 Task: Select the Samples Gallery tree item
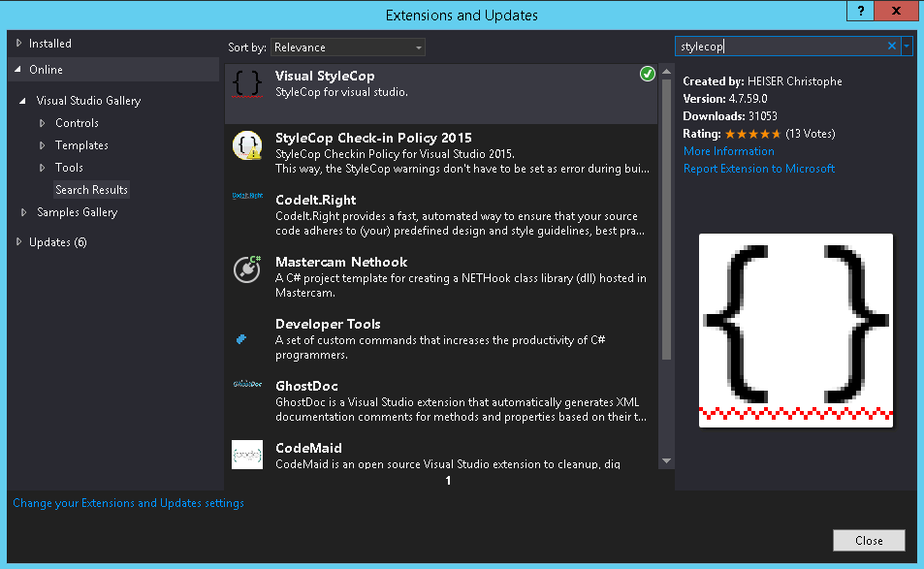click(78, 212)
